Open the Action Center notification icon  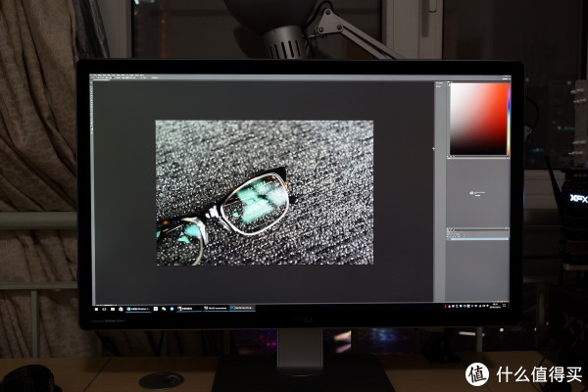click(504, 306)
